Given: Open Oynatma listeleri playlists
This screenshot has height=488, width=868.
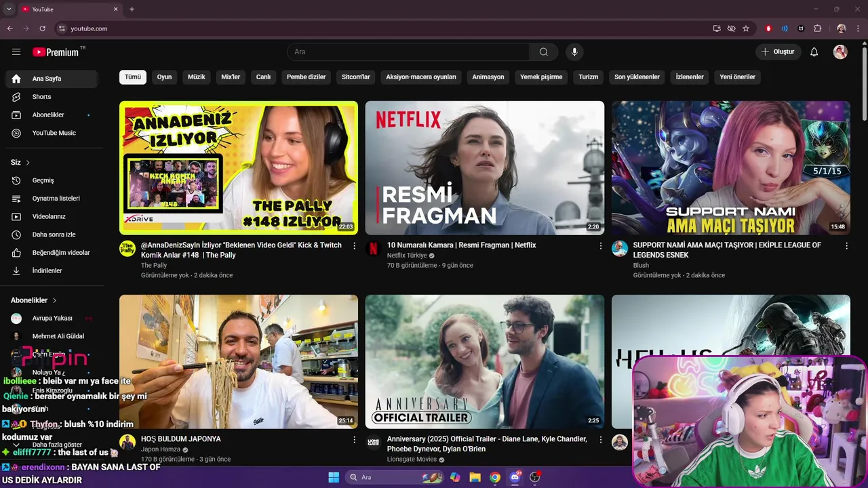Looking at the screenshot, I should (x=52, y=199).
